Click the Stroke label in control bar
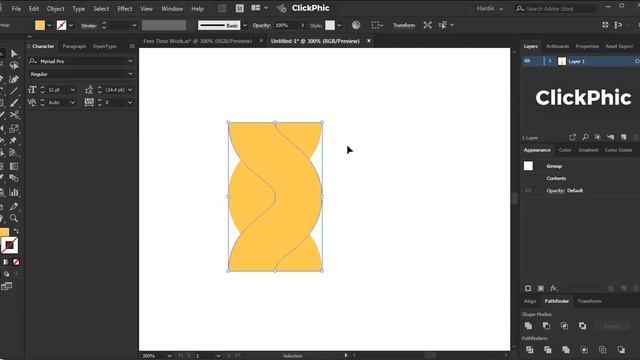The image size is (640, 360). (x=89, y=26)
